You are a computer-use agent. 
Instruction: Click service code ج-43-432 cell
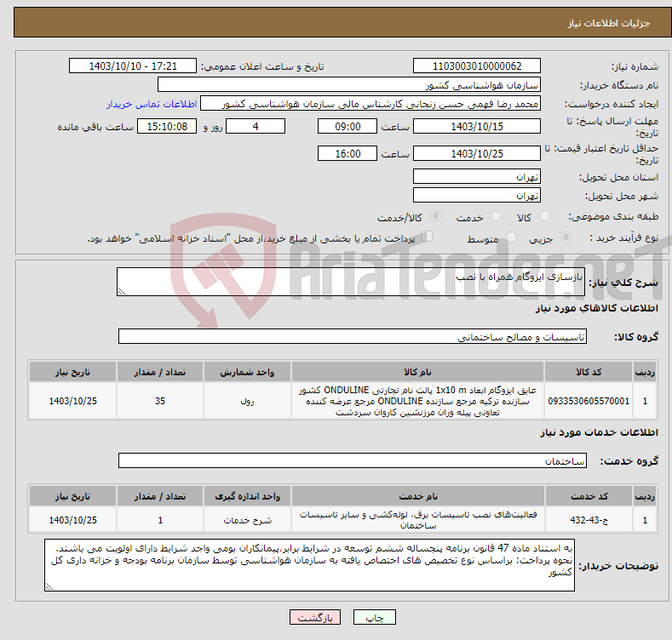589,520
